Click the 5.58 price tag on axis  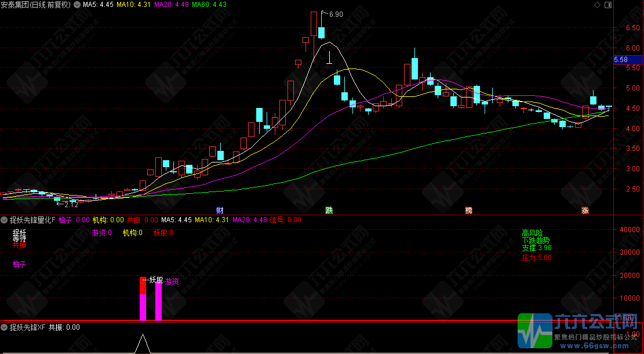[621, 59]
